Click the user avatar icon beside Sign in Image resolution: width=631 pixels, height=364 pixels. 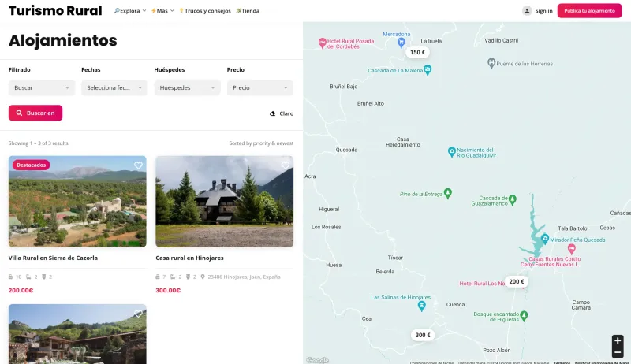coord(527,11)
